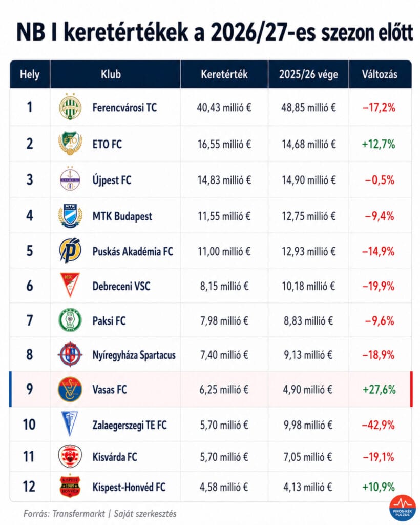The width and height of the screenshot is (420, 525).
Task: Select the Zalaegerszegi TE FC crest
Action: [70, 424]
